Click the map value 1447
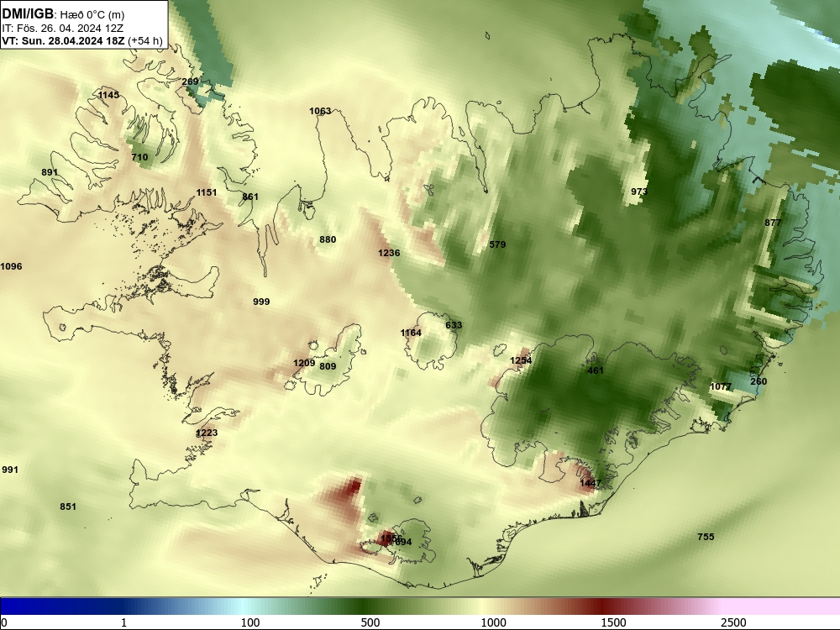Screen dimensions: 840x630 [591, 483]
